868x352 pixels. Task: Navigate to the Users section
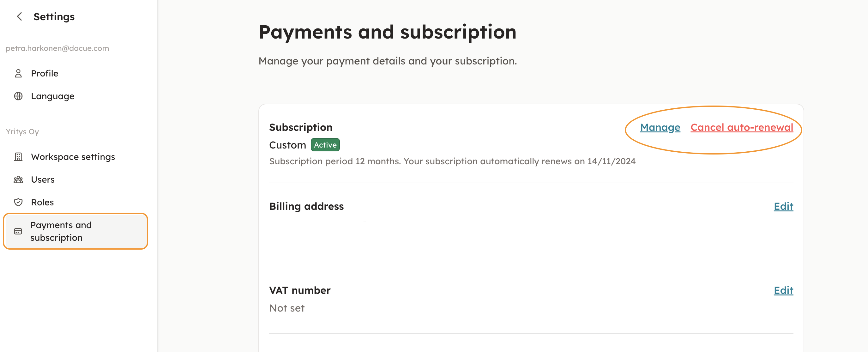(43, 179)
